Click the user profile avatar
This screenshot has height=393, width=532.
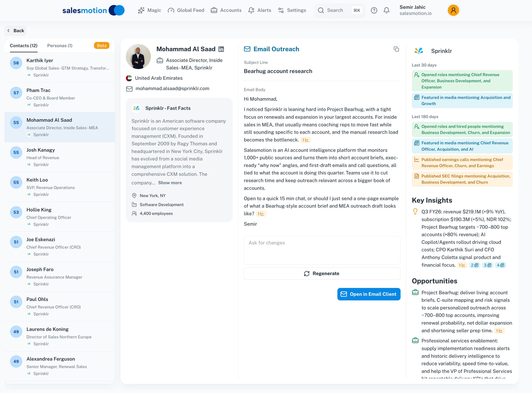click(454, 10)
